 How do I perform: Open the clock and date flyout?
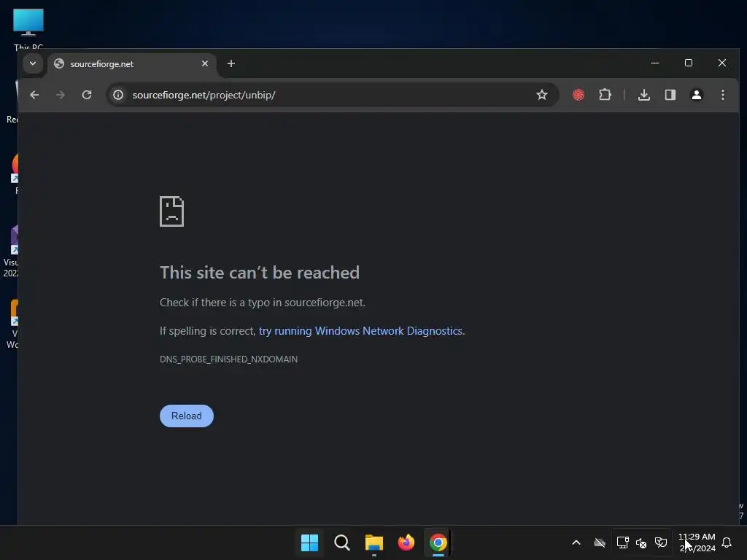point(697,542)
